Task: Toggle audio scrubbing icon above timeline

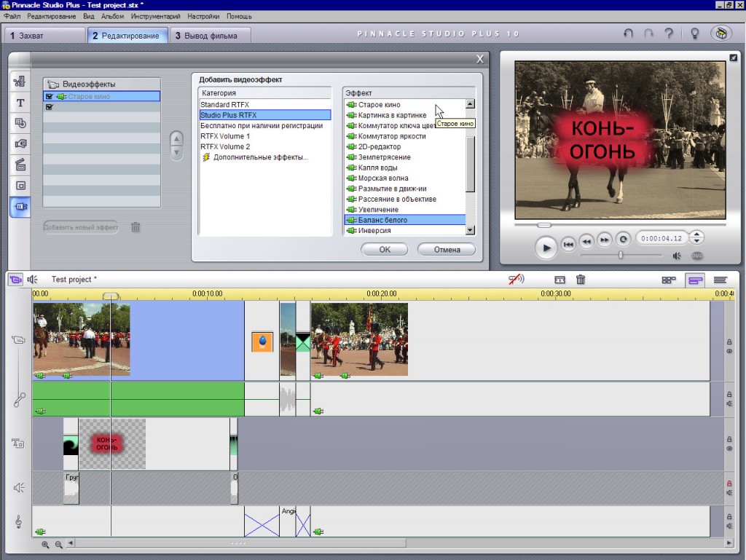Action: tap(516, 280)
